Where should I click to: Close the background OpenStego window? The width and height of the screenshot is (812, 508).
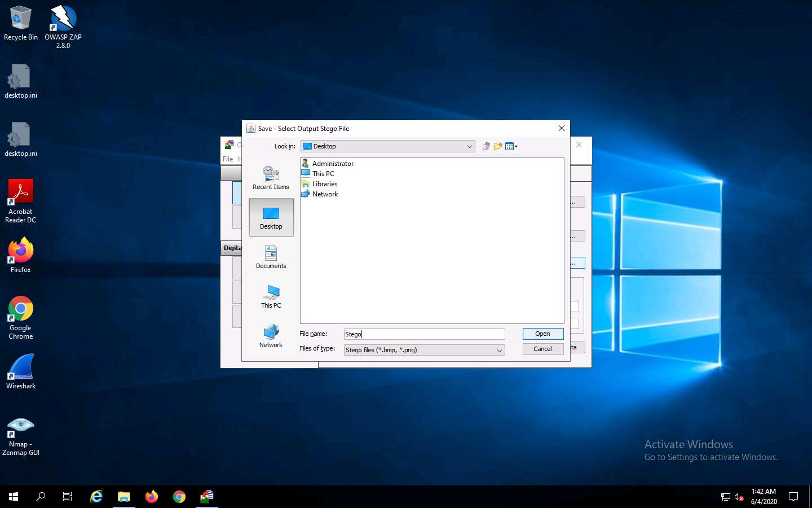(x=579, y=145)
